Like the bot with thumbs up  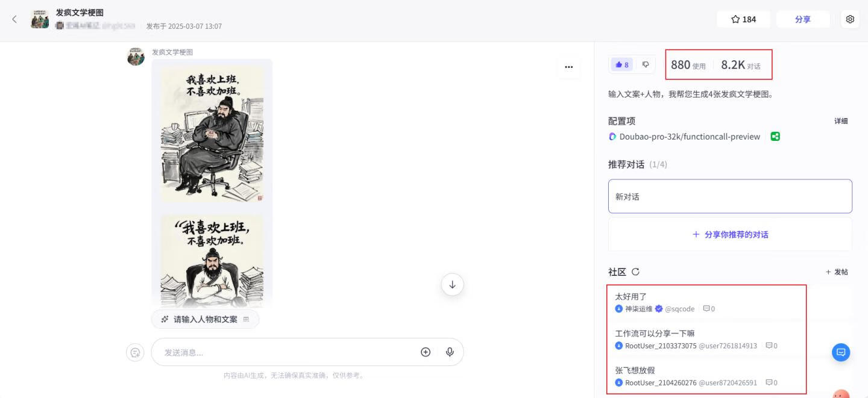[x=622, y=65]
